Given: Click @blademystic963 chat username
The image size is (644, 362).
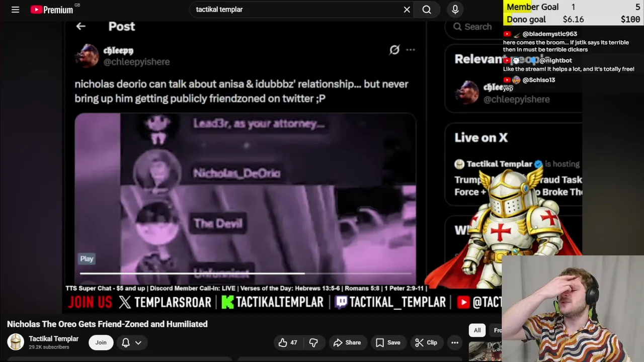Looking at the screenshot, I should (x=549, y=34).
